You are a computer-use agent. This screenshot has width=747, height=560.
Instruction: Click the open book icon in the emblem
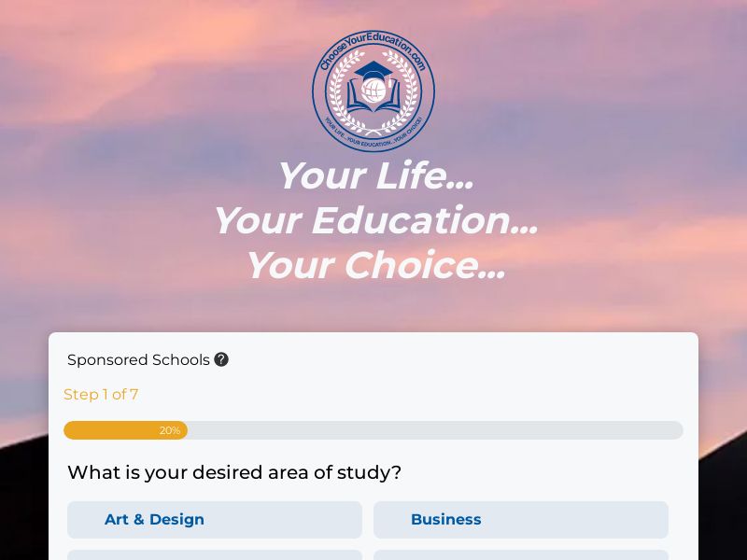pyautogui.click(x=373, y=105)
